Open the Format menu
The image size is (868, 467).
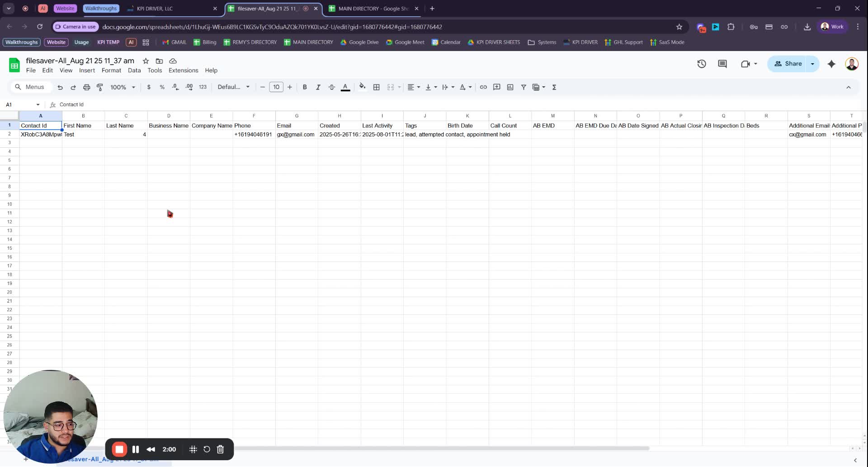tap(111, 70)
